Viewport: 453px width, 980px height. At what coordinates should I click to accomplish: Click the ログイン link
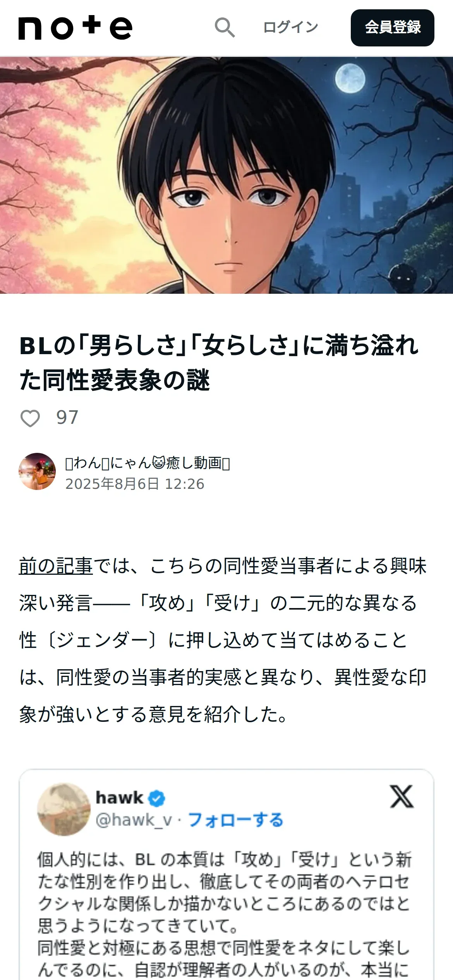click(x=290, y=27)
